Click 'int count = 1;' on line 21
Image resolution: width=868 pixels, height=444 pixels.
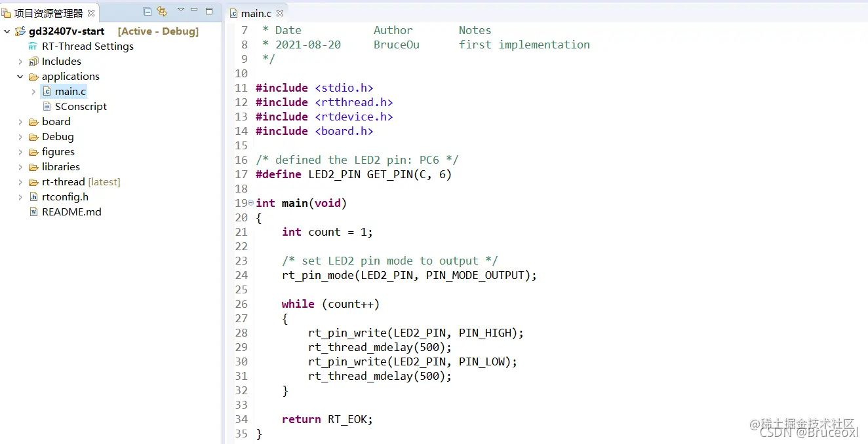tap(327, 232)
